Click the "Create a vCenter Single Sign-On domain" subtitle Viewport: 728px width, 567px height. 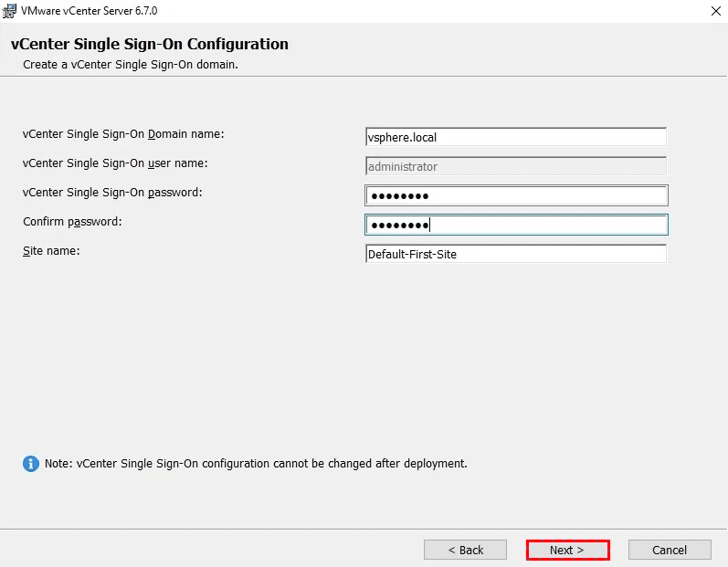[x=131, y=65]
